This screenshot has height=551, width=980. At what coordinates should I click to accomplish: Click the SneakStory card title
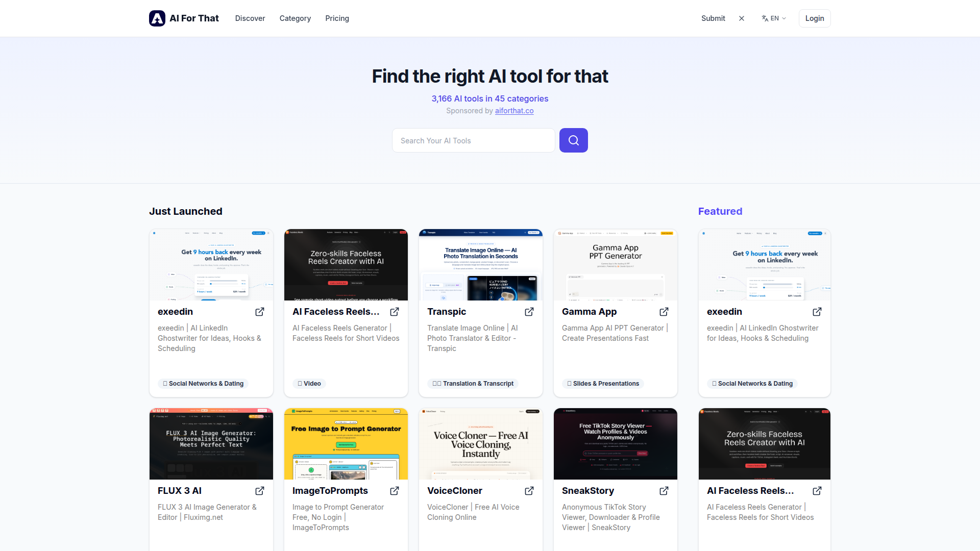(x=588, y=491)
